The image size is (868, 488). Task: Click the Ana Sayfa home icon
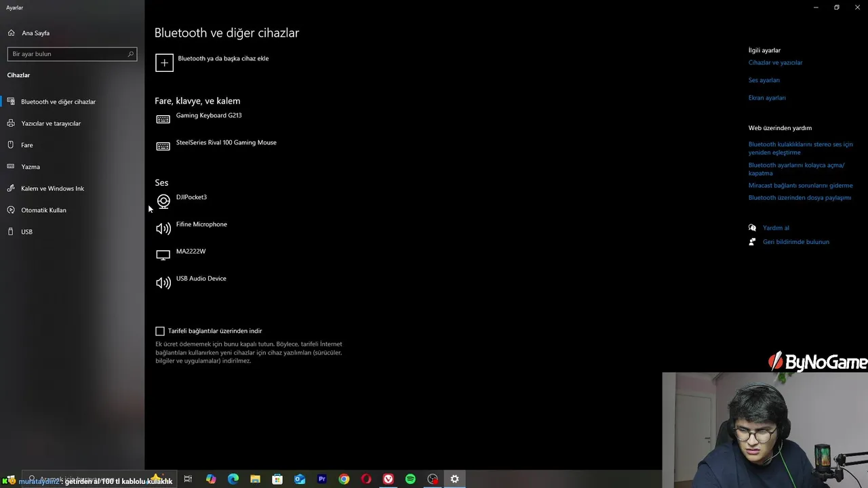11,33
